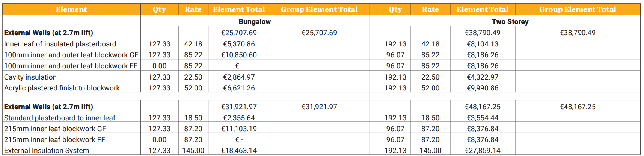Click the External Insulation System row label

pos(47,150)
